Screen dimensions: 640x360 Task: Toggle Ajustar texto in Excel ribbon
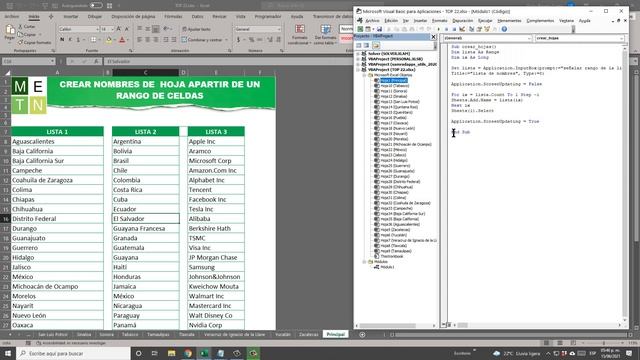click(x=196, y=29)
